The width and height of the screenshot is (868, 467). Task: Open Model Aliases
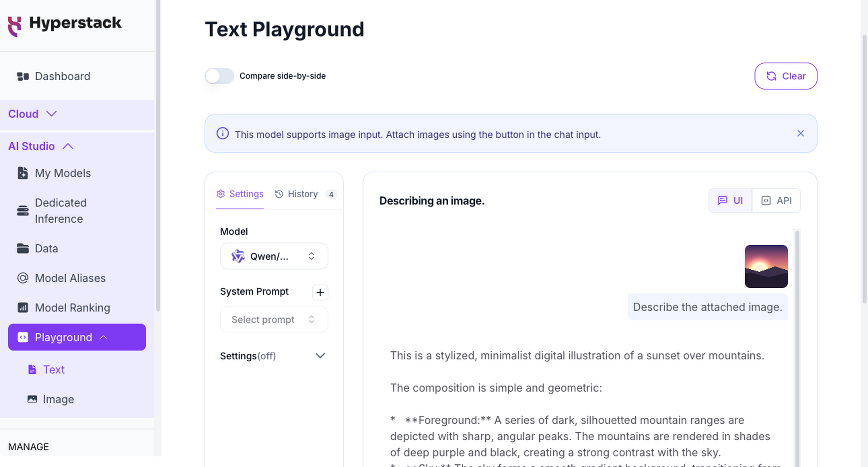pos(77,278)
